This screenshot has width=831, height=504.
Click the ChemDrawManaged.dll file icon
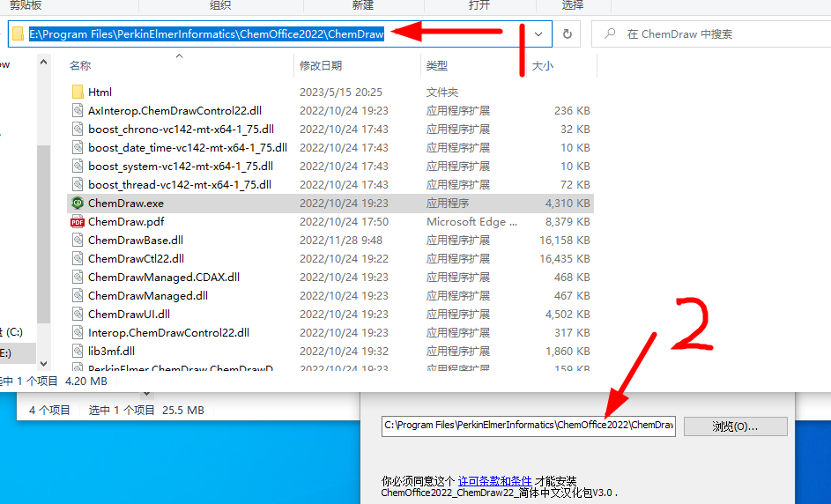coord(78,296)
